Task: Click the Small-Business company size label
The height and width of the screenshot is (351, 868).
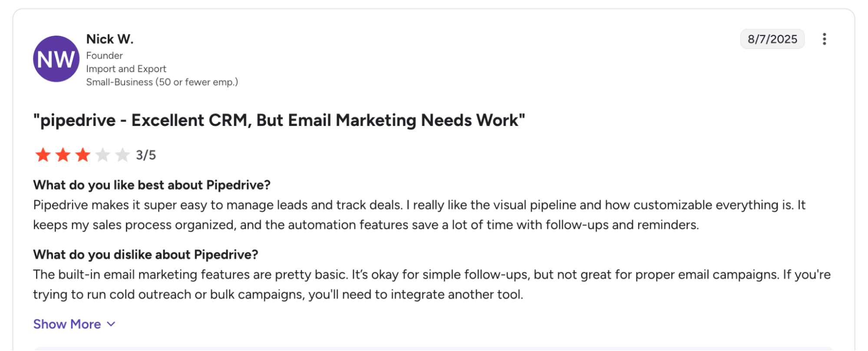Action: pos(162,82)
